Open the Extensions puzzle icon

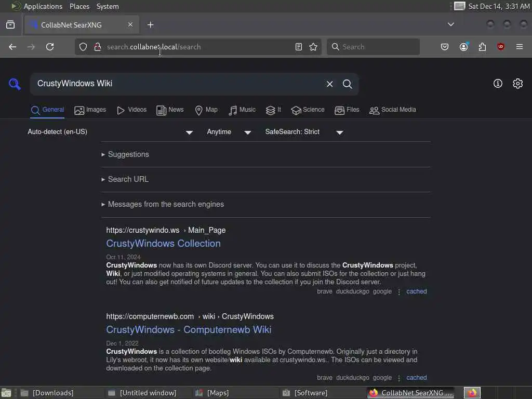(x=482, y=47)
